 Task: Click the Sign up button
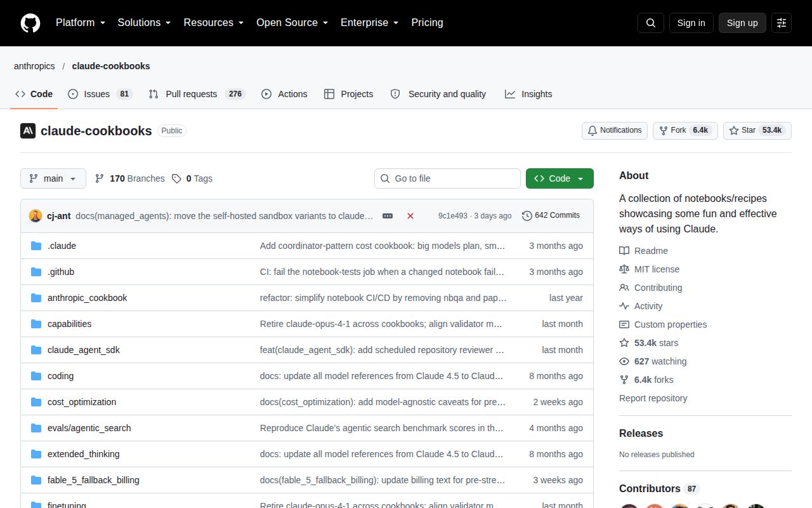pos(742,23)
